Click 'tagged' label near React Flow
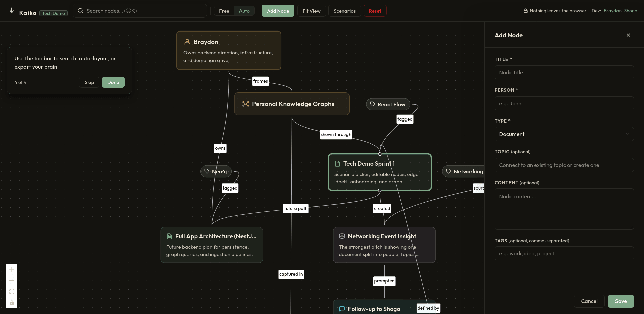 point(405,119)
